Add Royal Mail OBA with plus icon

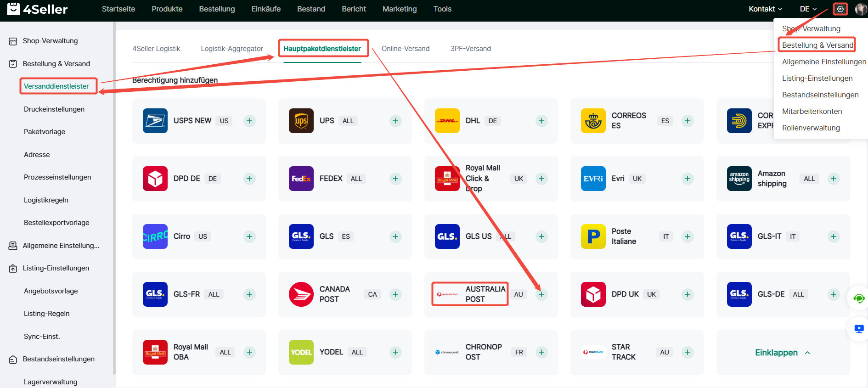click(x=249, y=352)
